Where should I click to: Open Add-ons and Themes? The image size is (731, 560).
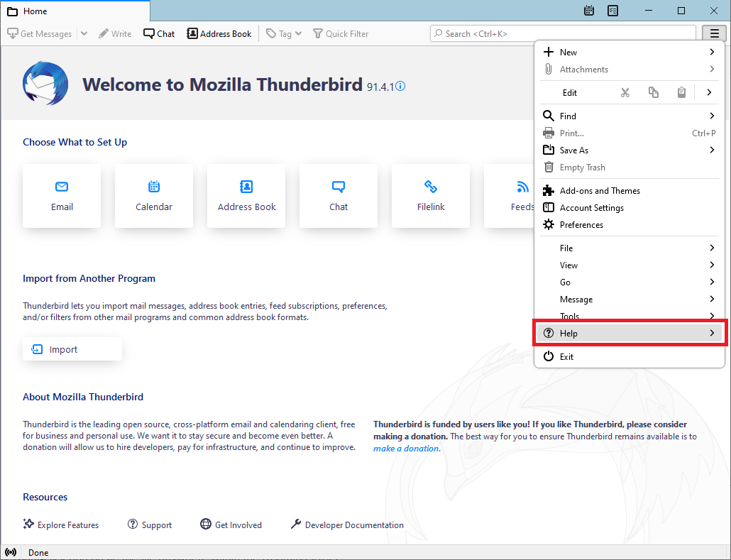(x=629, y=190)
